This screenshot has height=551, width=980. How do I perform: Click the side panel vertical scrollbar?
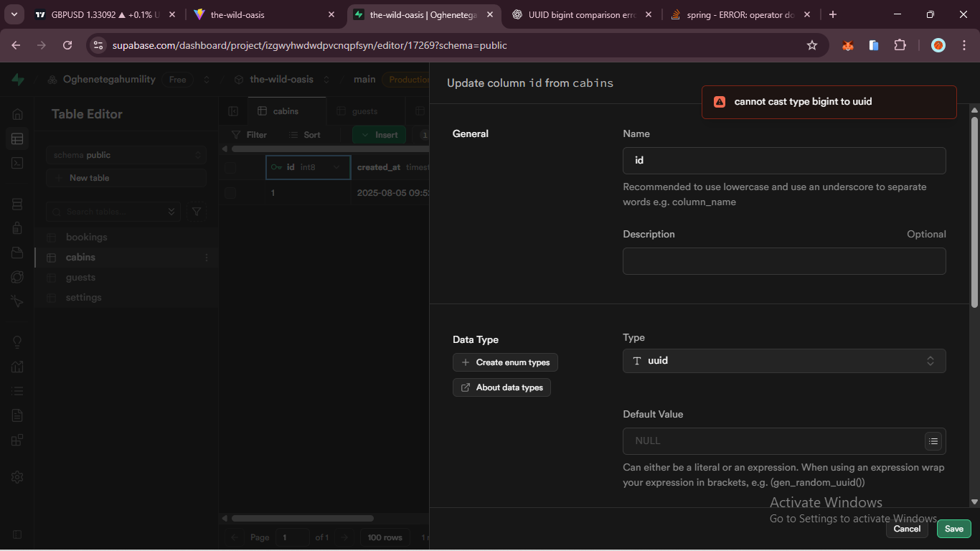click(x=974, y=212)
